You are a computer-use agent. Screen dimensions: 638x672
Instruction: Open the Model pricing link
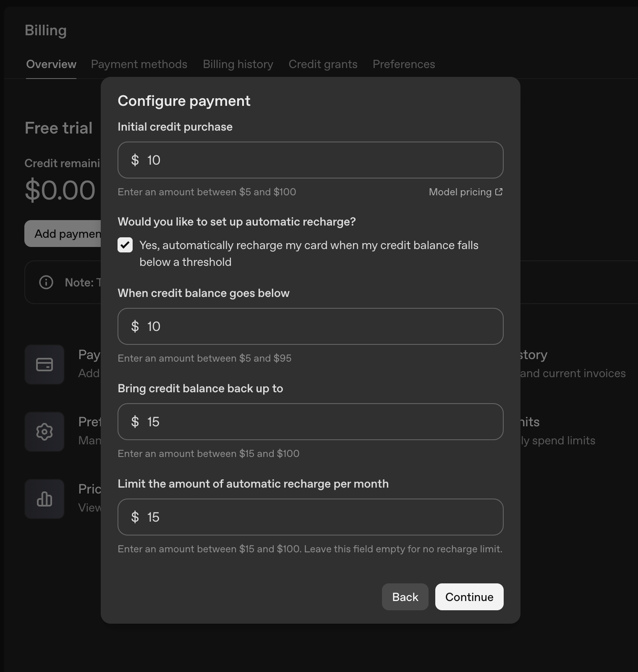click(x=460, y=192)
